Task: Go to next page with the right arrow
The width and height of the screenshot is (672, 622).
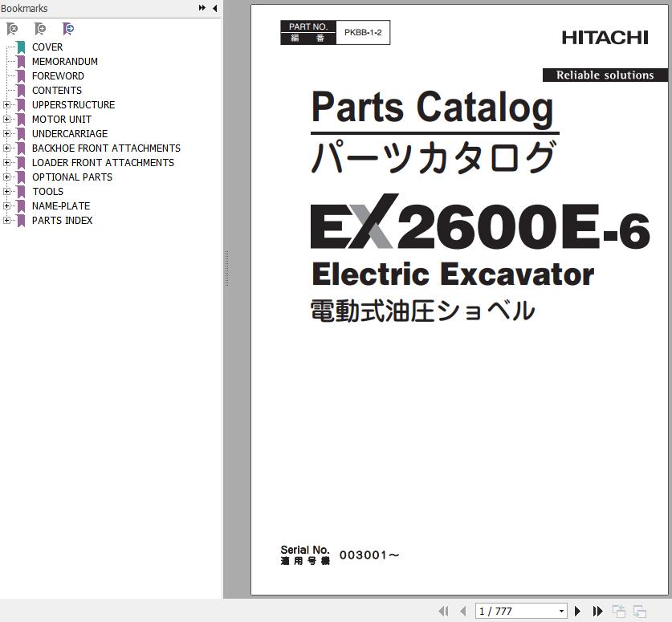Action: [x=577, y=611]
